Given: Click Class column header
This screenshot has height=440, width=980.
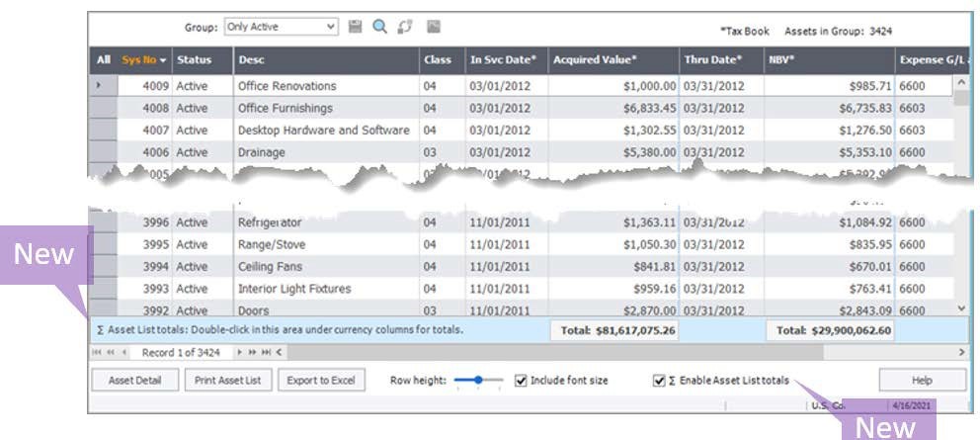Looking at the screenshot, I should click(x=442, y=60).
